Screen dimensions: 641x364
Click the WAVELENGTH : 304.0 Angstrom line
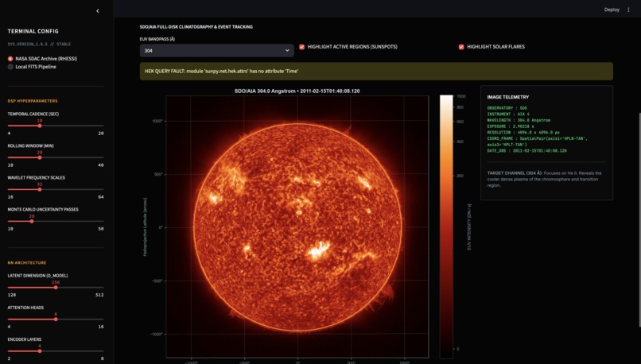519,120
